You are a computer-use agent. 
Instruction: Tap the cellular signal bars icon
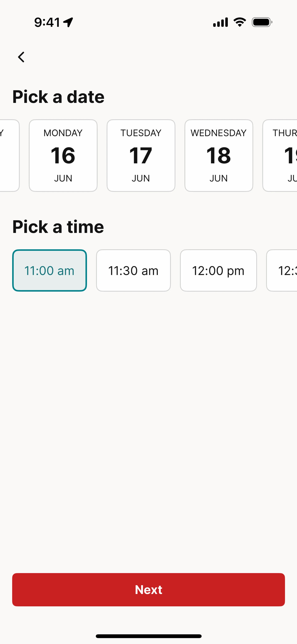point(220,22)
